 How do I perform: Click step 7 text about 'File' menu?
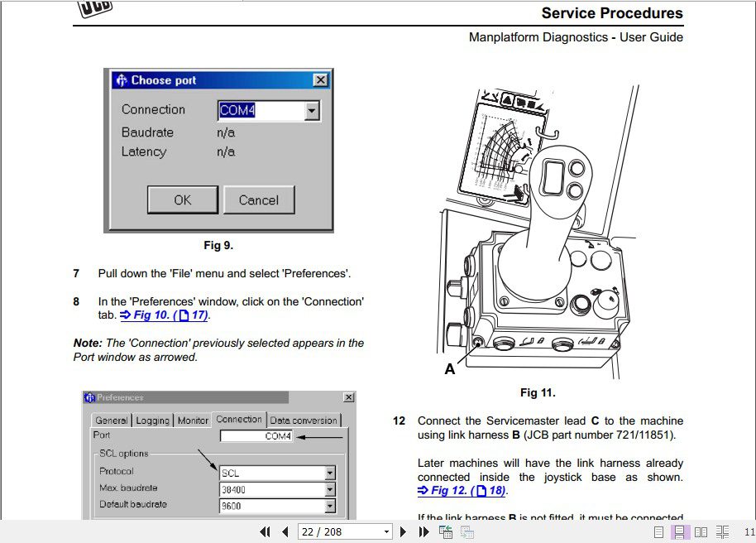pos(224,274)
